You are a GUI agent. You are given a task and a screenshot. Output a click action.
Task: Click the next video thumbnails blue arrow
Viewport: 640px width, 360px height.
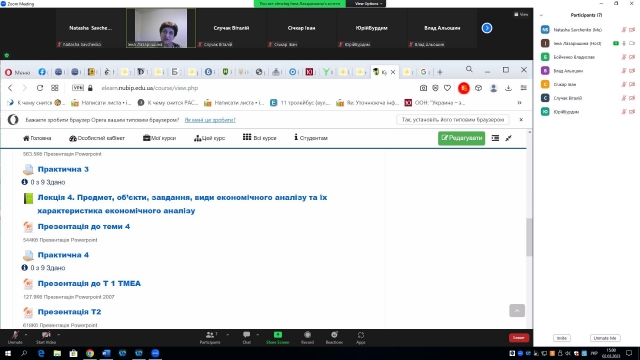(487, 28)
